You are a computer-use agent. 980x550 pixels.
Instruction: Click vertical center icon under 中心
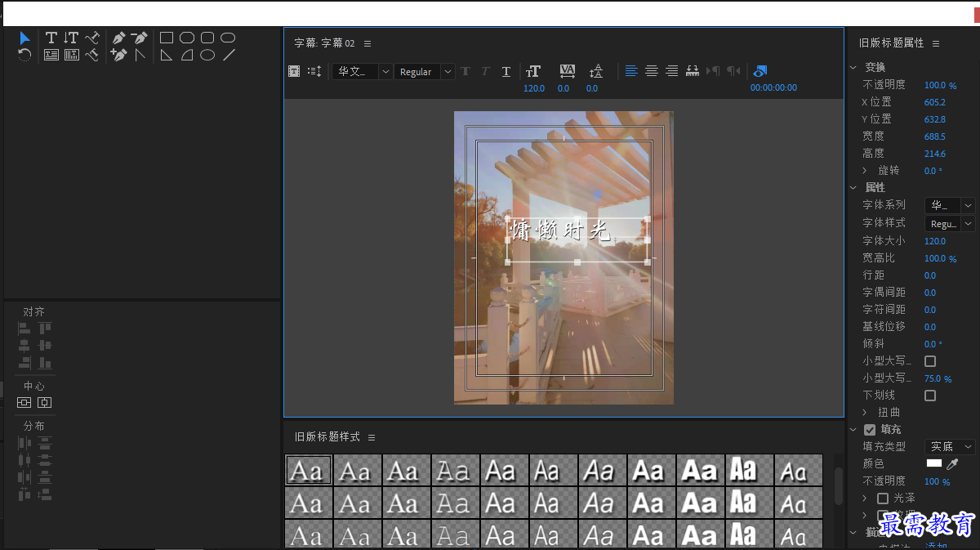coord(44,403)
